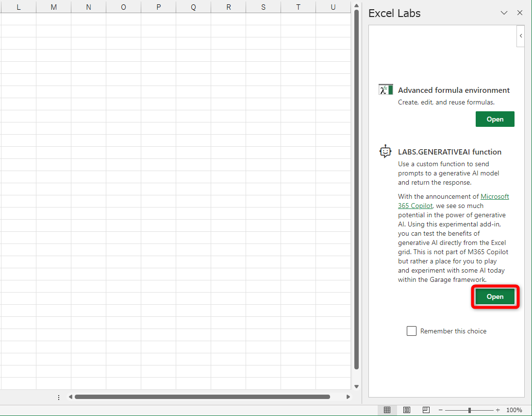Viewport: 532px width, 416px height.
Task: Click the generative AI robot icon
Action: coord(385,152)
